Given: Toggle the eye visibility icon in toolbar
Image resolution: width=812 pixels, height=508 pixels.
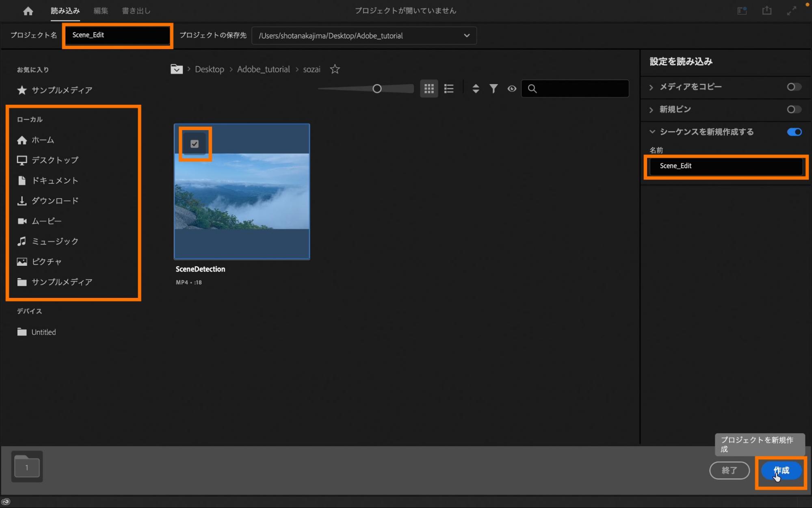Looking at the screenshot, I should coord(512,89).
